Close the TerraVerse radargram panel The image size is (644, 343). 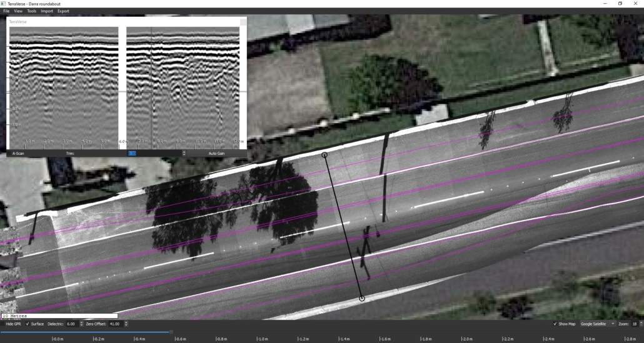point(243,22)
